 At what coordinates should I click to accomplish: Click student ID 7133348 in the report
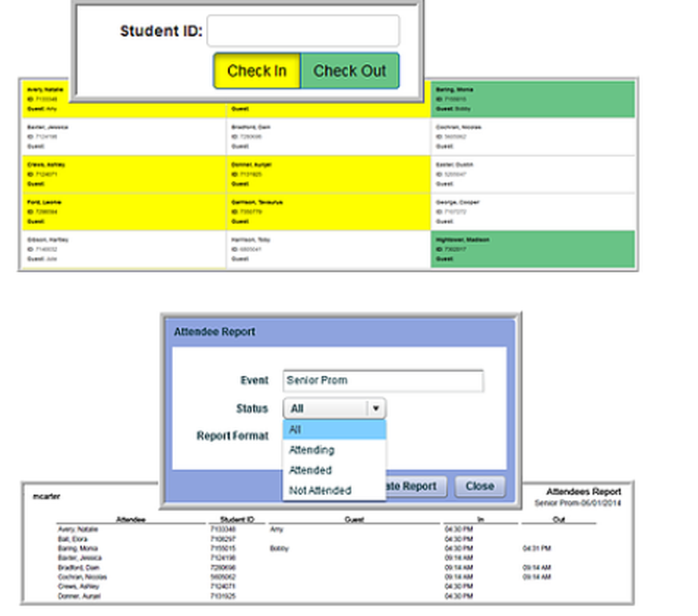point(223,529)
